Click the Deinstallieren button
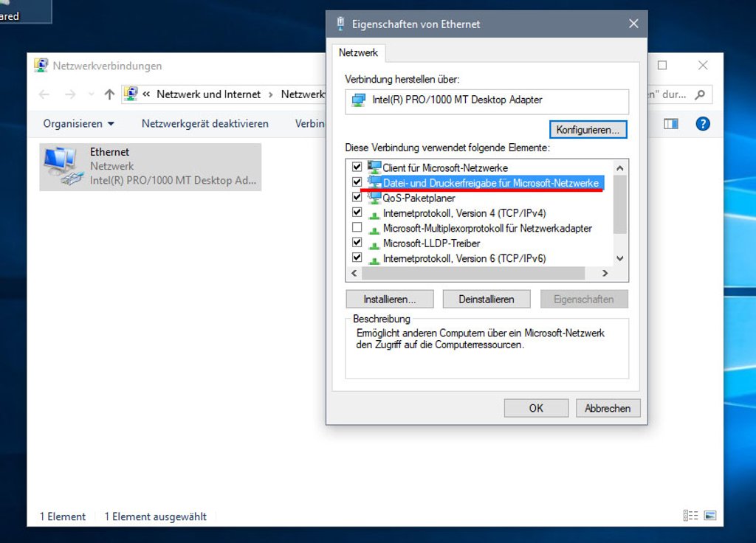Image resolution: width=756 pixels, height=543 pixels. point(487,300)
